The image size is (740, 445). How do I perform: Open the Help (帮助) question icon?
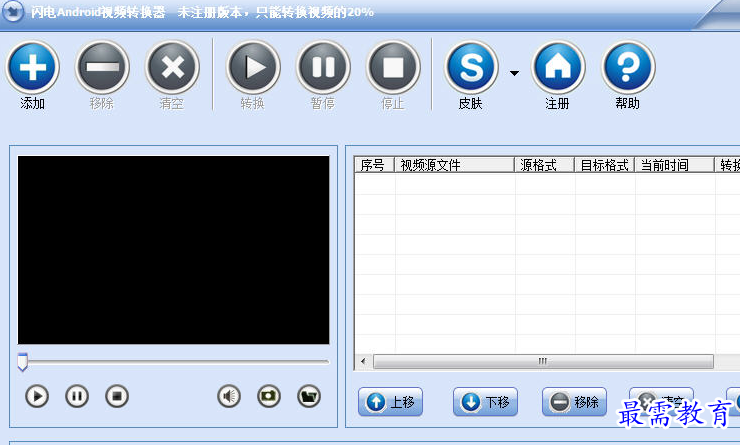click(x=628, y=67)
